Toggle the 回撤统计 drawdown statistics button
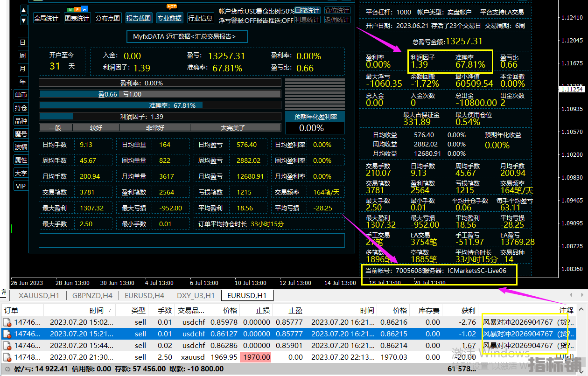588x376 pixels. pos(308,10)
